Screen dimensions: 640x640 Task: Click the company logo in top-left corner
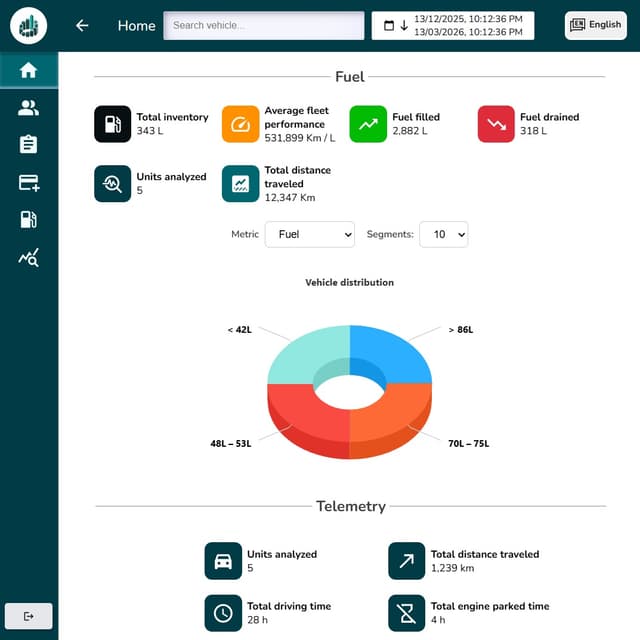point(29,25)
